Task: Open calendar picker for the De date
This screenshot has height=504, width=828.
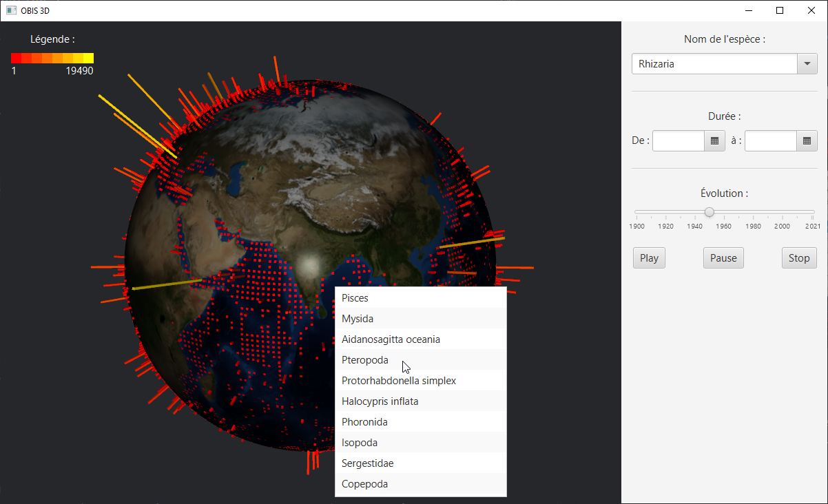Action: coord(714,140)
